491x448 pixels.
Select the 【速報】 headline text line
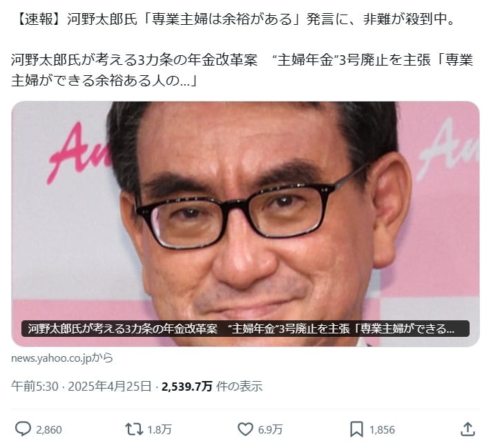click(x=235, y=19)
